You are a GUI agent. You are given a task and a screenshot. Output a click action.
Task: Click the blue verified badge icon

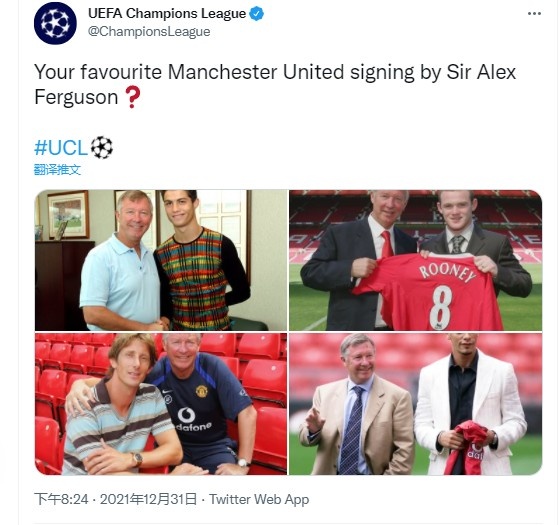(256, 14)
